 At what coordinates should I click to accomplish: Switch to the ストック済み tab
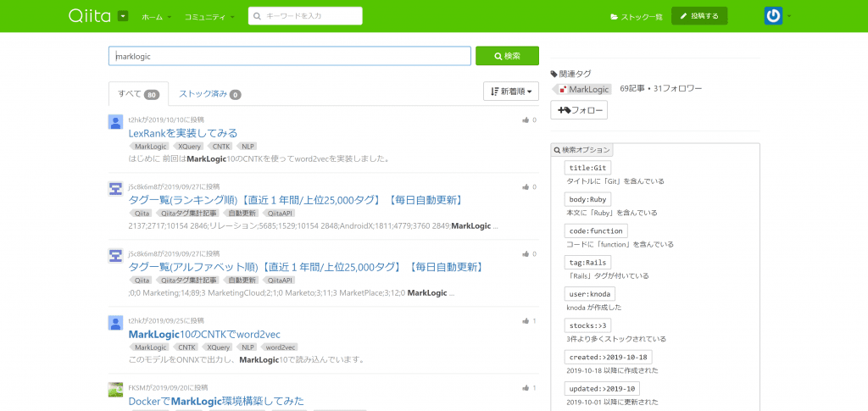(209, 94)
